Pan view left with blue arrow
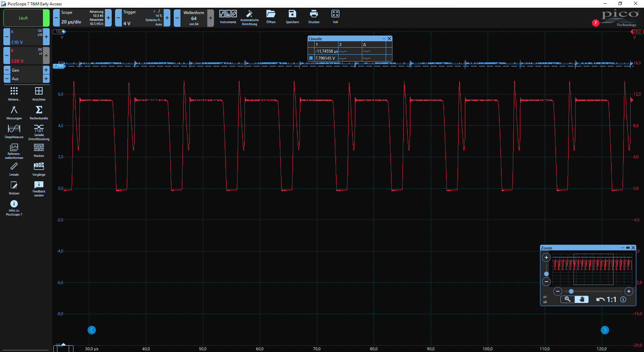Image resolution: width=644 pixels, height=352 pixels. pyautogui.click(x=92, y=330)
